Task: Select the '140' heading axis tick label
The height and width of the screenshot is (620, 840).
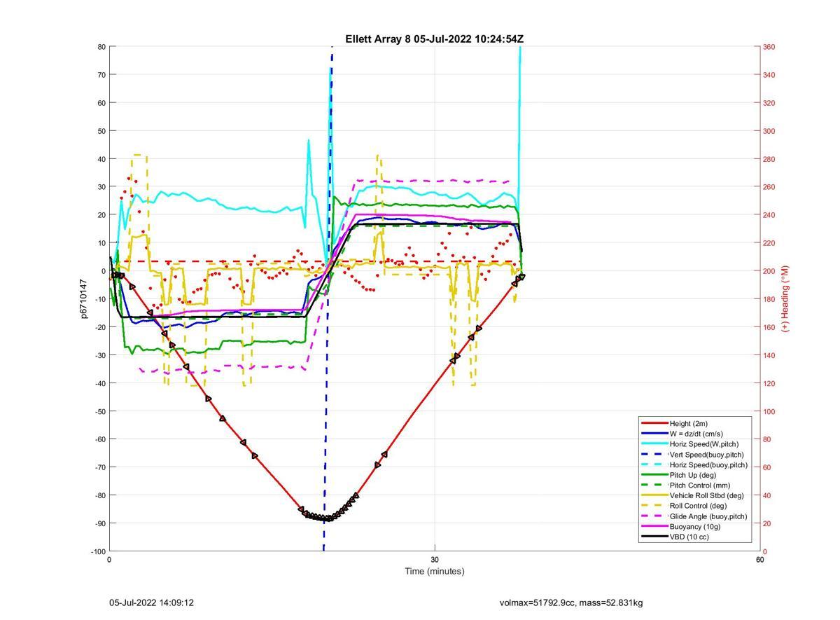Action: [x=769, y=356]
